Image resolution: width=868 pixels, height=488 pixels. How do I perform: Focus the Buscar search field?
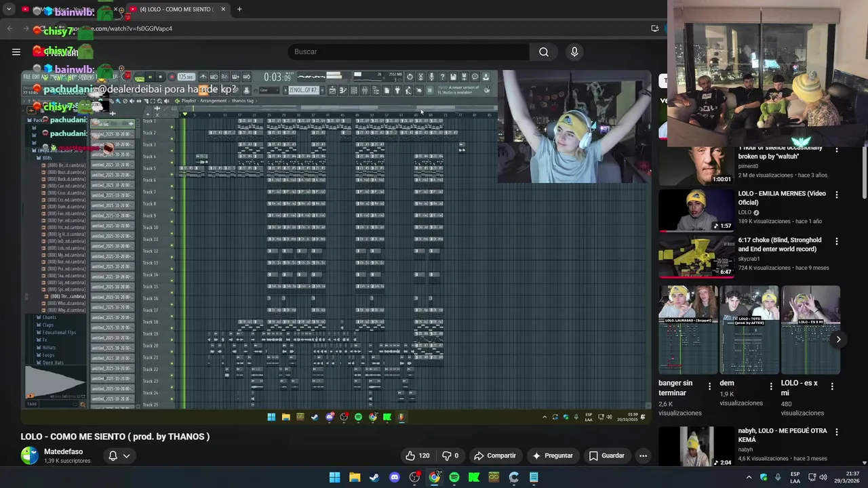point(409,52)
